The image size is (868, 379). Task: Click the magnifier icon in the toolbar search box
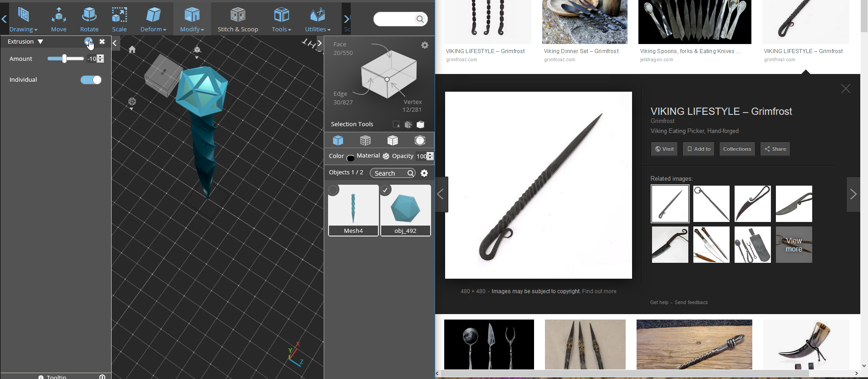pos(420,19)
